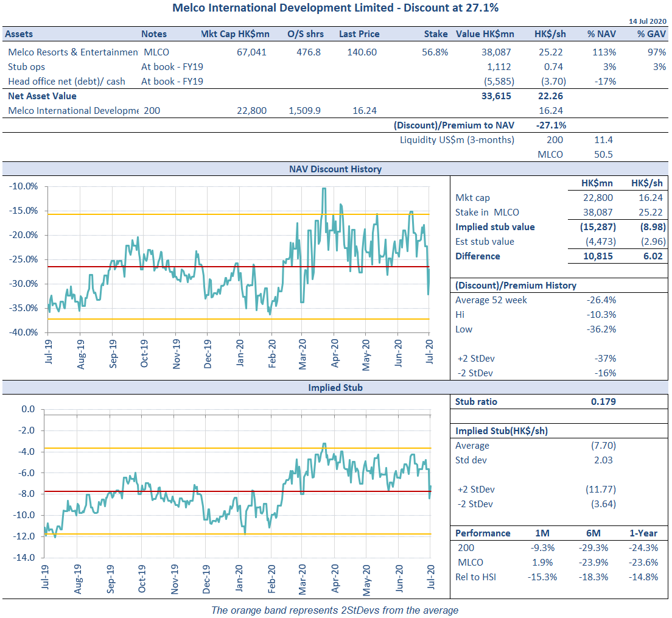Select the Assets column header

tap(21, 34)
